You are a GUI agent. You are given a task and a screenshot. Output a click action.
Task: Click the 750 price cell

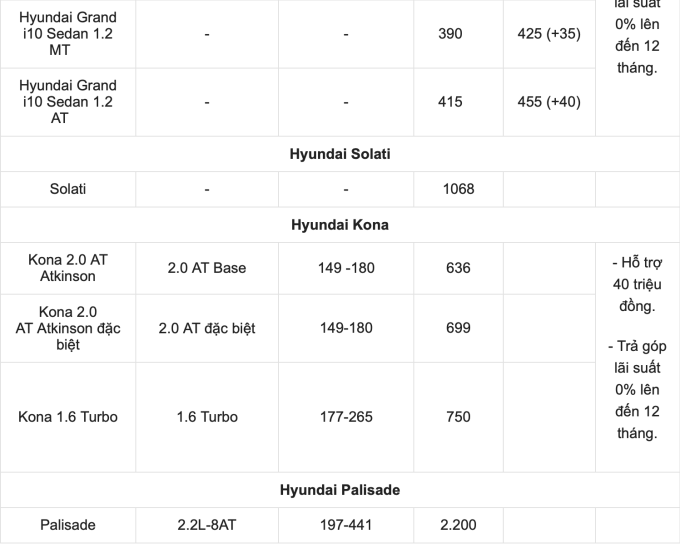458,416
